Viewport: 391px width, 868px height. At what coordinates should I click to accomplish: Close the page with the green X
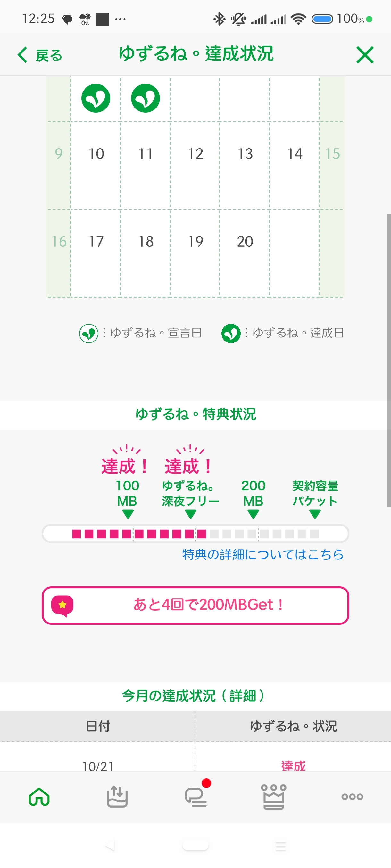click(x=365, y=55)
